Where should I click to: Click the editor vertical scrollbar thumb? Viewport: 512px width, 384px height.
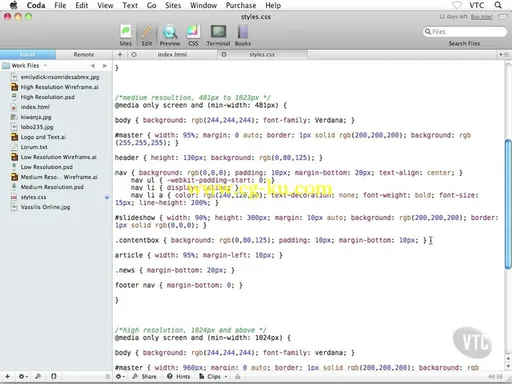click(x=508, y=204)
